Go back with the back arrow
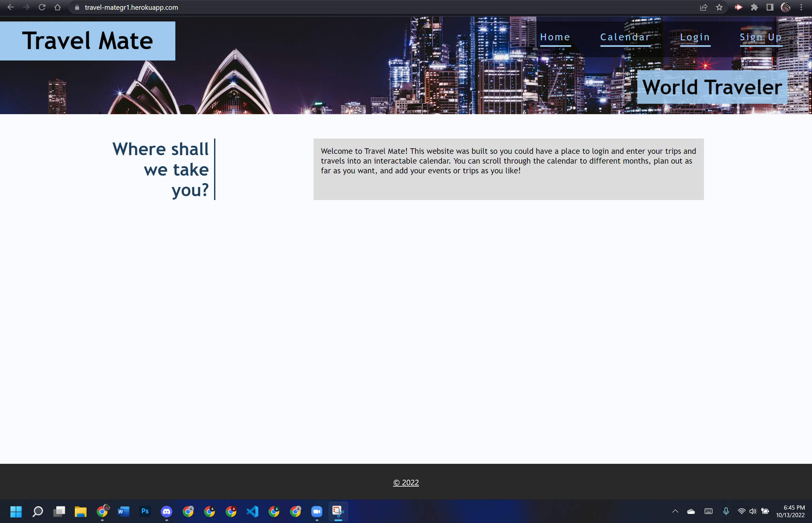The image size is (812, 523). (10, 7)
